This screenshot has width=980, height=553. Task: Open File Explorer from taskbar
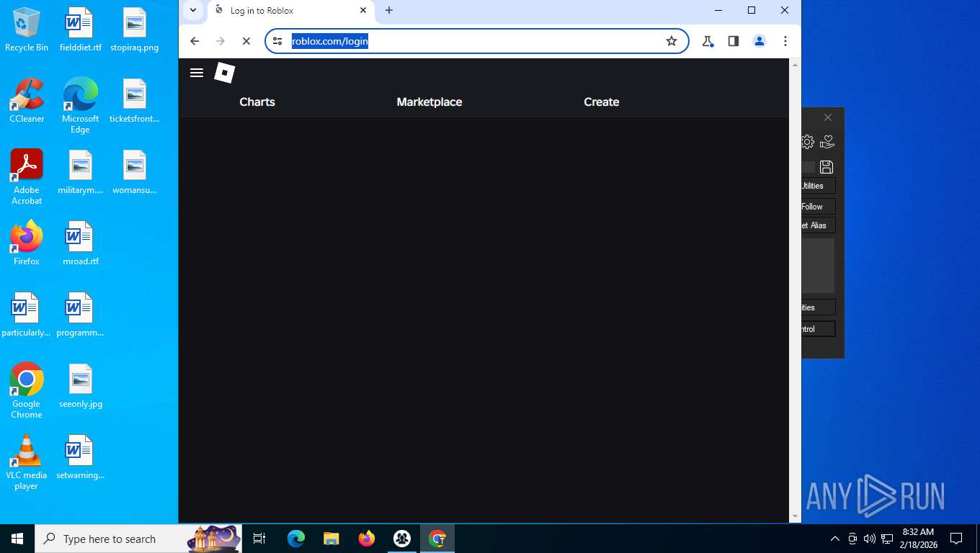pyautogui.click(x=331, y=539)
